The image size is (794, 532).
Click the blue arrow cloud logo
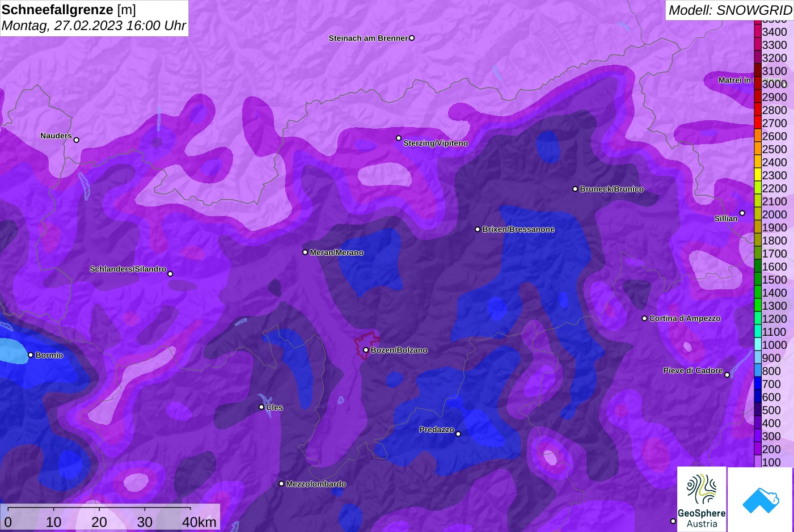(x=761, y=500)
